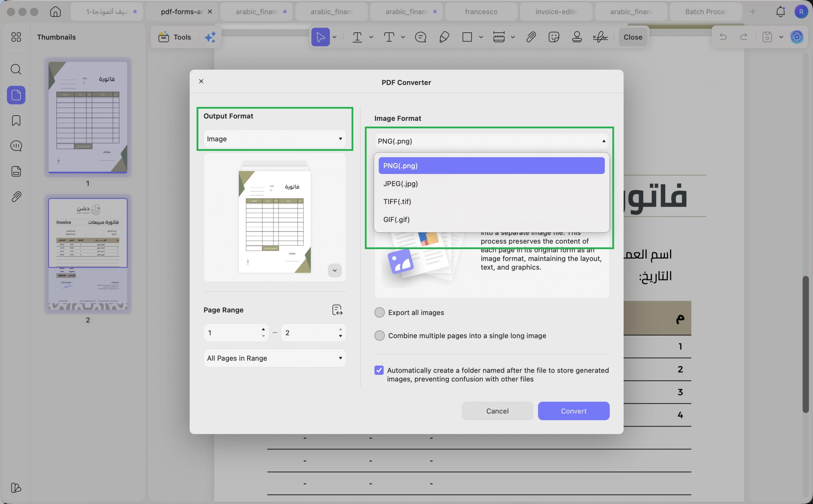Click the Convert button
813x504 pixels.
pyautogui.click(x=574, y=411)
